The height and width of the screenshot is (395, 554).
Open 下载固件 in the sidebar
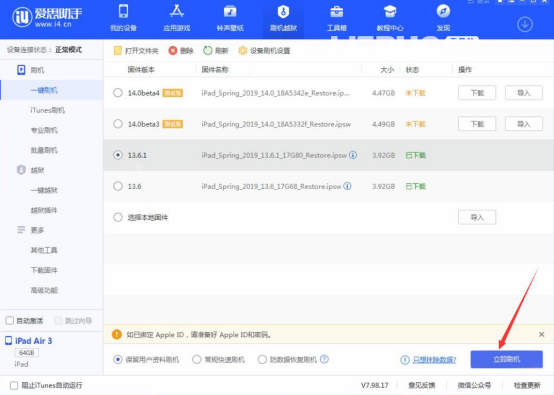click(x=44, y=270)
